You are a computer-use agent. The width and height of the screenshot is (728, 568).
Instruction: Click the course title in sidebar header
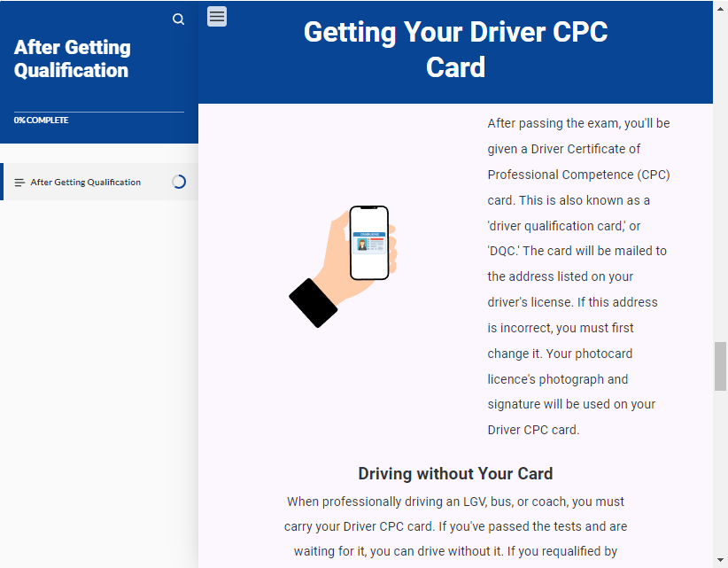[x=73, y=59]
